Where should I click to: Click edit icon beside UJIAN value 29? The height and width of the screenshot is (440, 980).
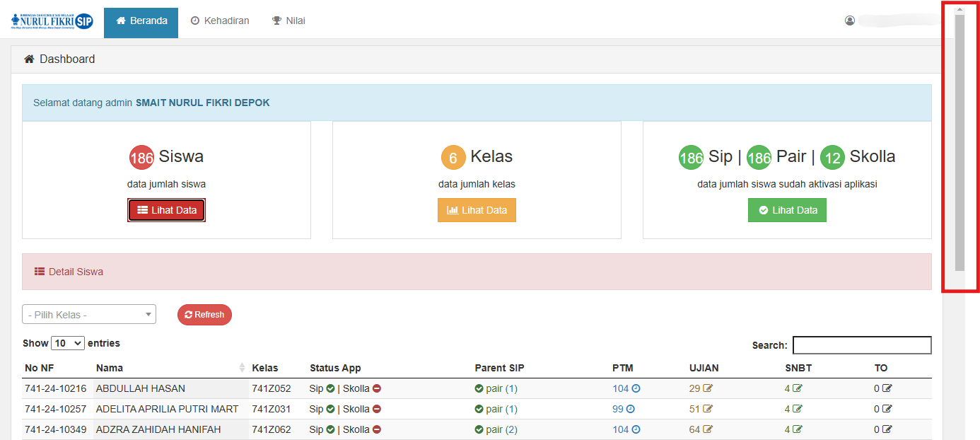pyautogui.click(x=708, y=388)
